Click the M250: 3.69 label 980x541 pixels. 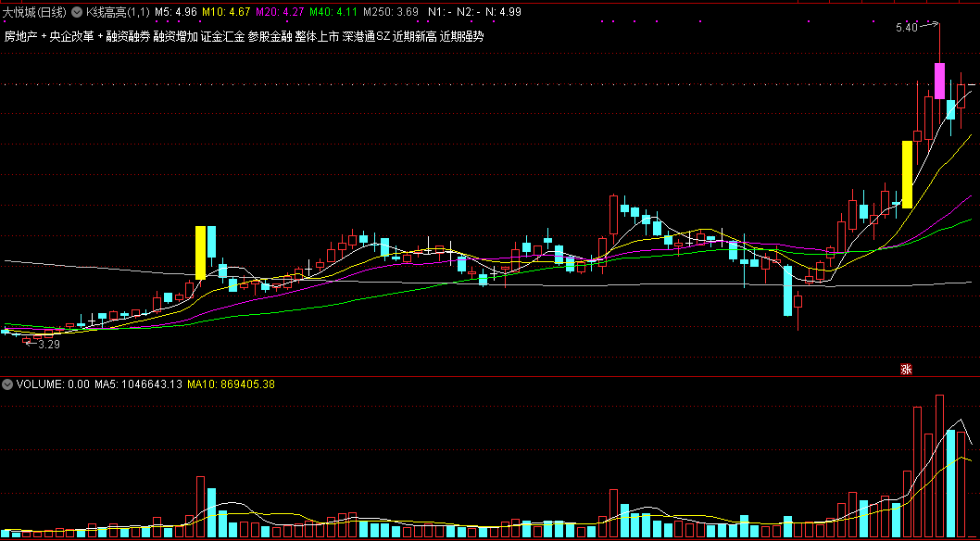point(391,12)
